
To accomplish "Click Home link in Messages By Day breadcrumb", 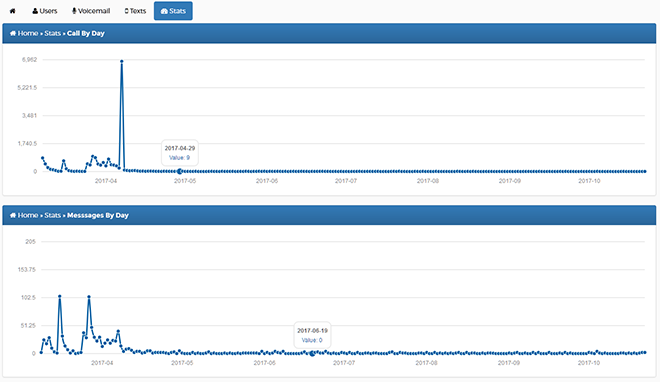I will [24, 215].
